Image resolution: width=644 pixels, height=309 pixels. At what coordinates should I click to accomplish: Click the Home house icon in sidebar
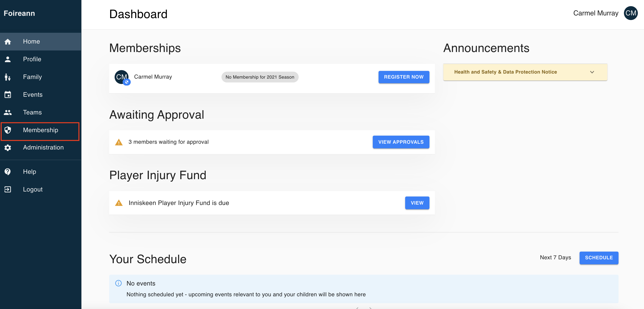tap(8, 41)
